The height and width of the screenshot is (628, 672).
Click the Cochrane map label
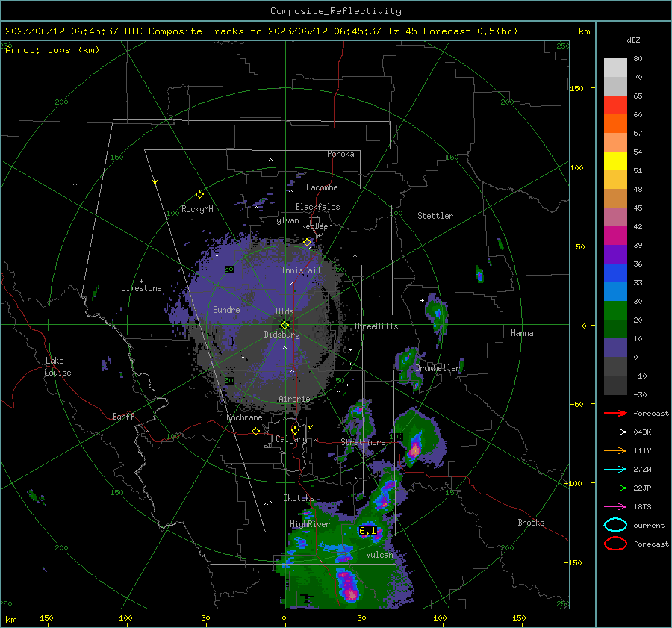(244, 417)
